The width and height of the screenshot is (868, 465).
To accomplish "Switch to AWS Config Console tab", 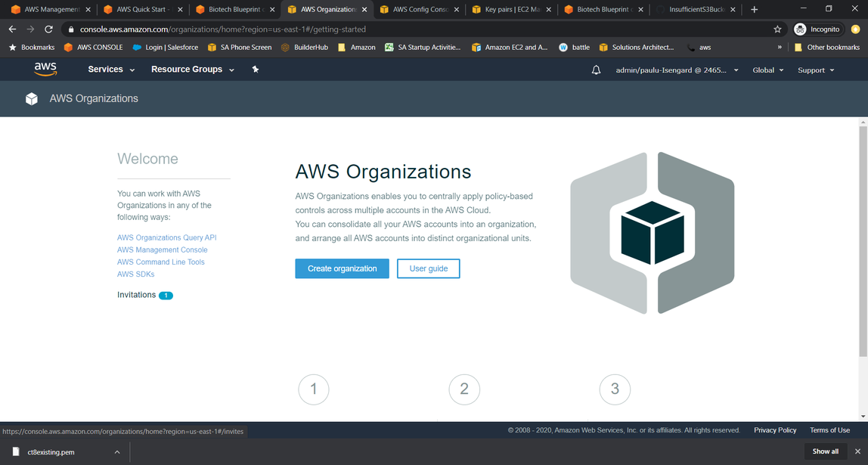I will 419,9.
